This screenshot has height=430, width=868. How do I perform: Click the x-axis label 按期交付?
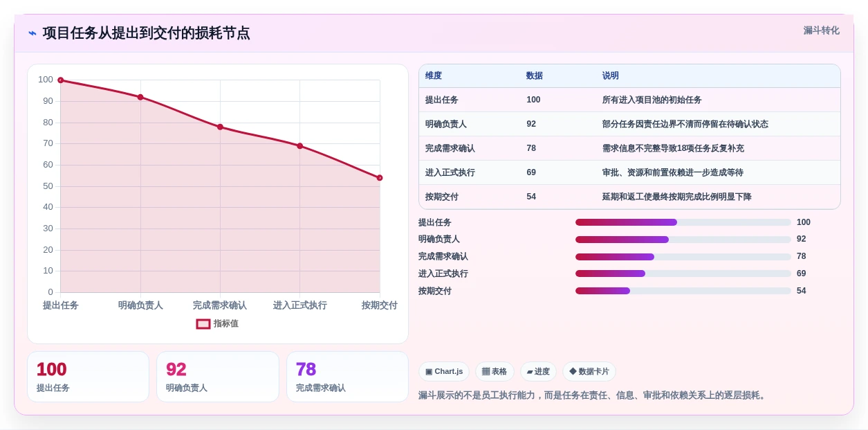380,305
